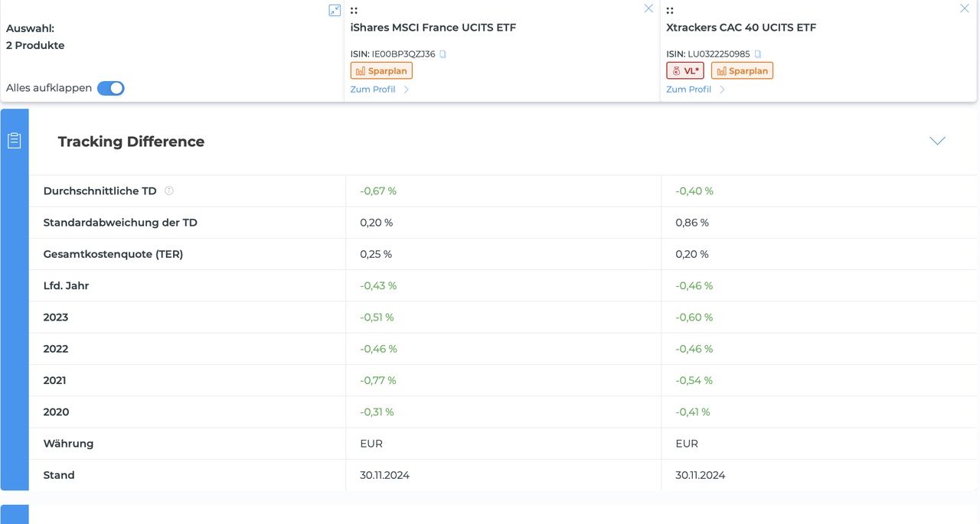Image resolution: width=980 pixels, height=524 pixels.
Task: Click the ISIN text IE00BP3QZJ36
Action: click(403, 54)
